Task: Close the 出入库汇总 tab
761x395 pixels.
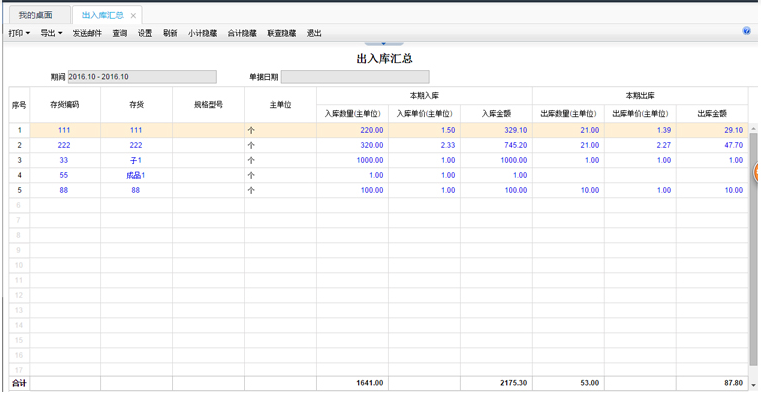Action: [x=133, y=16]
